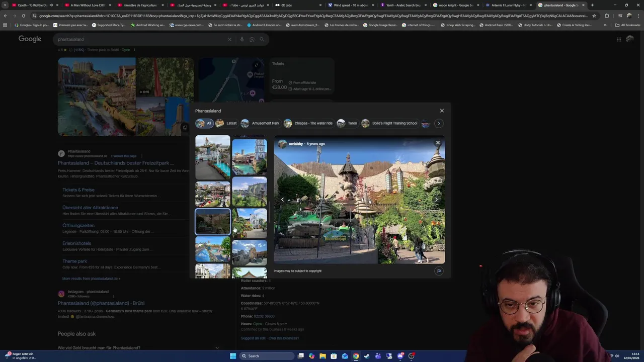Open Unity Tutorials bookmark
The image size is (644, 362).
(535, 25)
